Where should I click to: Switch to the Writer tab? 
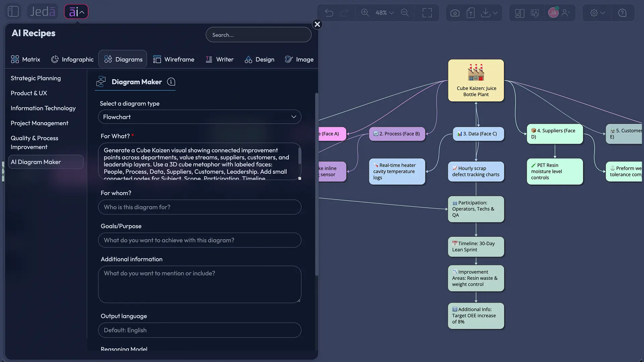[219, 59]
